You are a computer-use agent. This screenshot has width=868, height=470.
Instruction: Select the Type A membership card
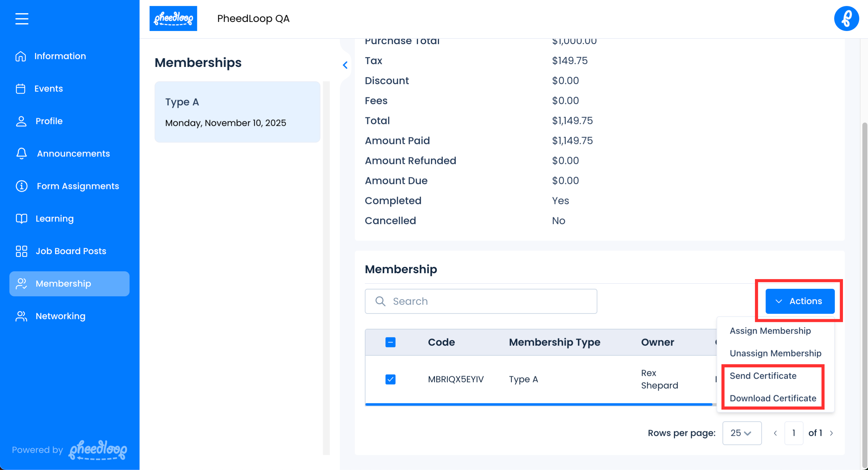click(237, 112)
